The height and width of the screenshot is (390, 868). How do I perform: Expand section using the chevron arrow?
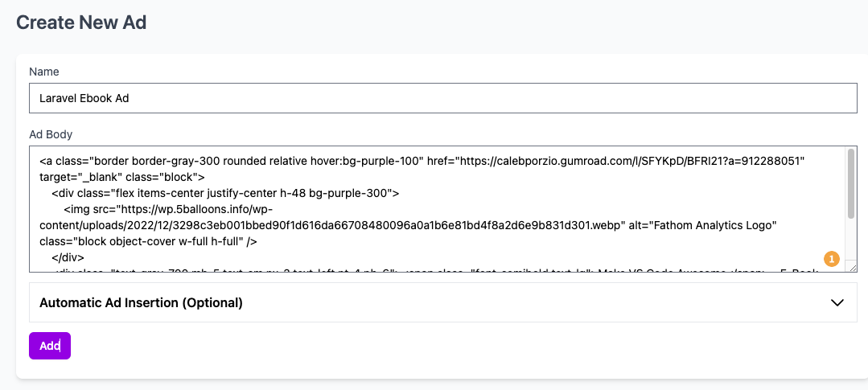[x=837, y=302]
